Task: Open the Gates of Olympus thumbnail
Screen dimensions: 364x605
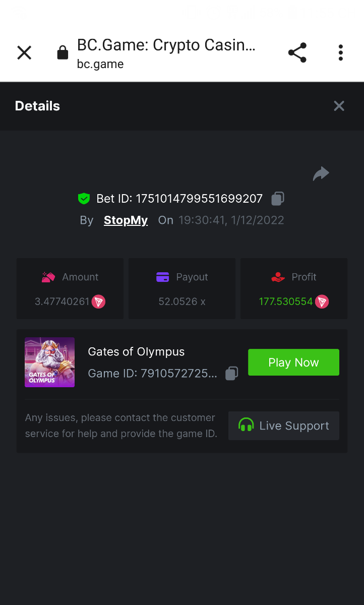Action: point(49,362)
